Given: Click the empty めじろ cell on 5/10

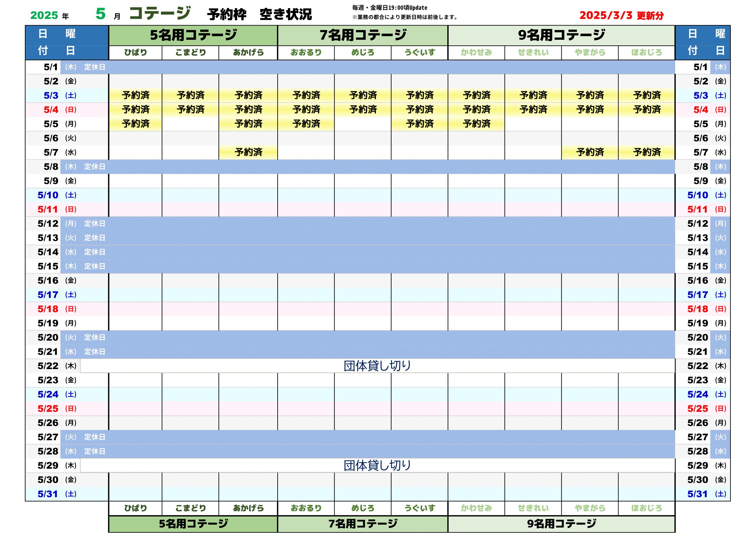Looking at the screenshot, I should [363, 195].
